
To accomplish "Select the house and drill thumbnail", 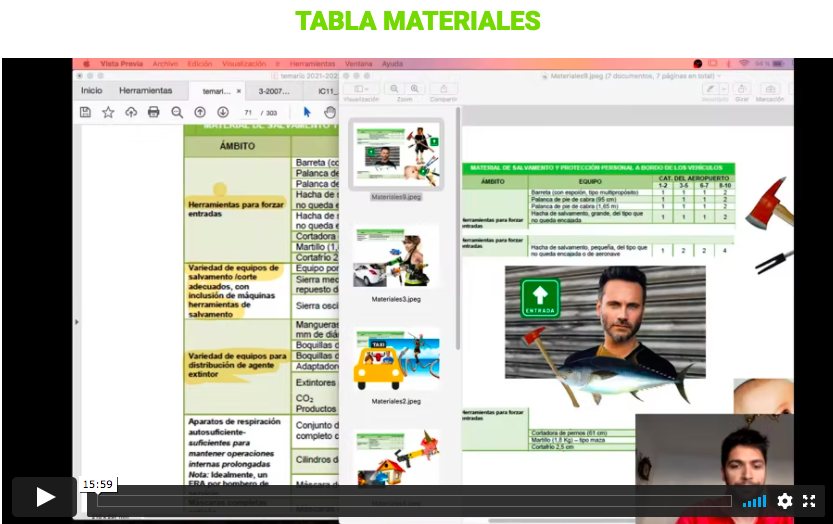I will 396,457.
